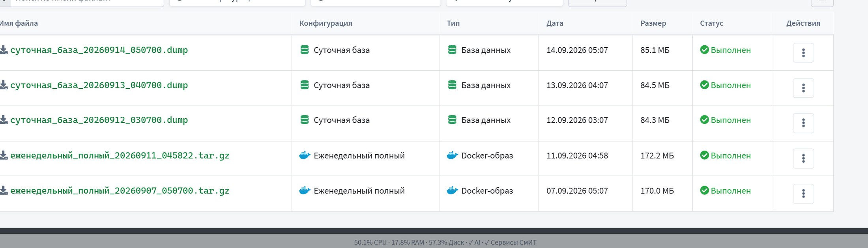This screenshot has width=868, height=248.
Task: Click Docker whale icon beside Еженедельный полный, 11.09.2026 row
Action: coord(305,155)
